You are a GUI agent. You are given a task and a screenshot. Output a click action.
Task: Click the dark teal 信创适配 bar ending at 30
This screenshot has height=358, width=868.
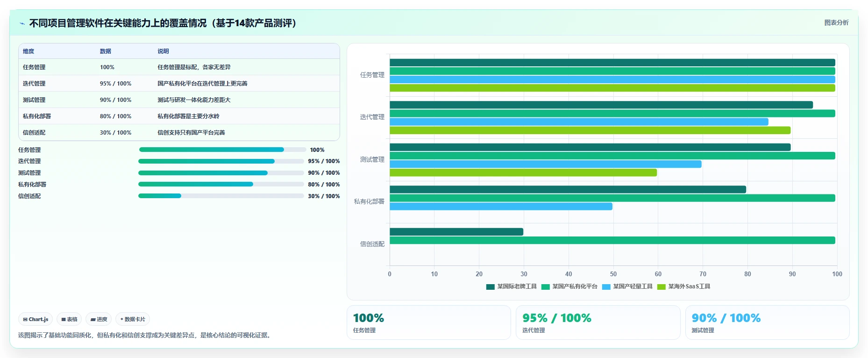[456, 232]
